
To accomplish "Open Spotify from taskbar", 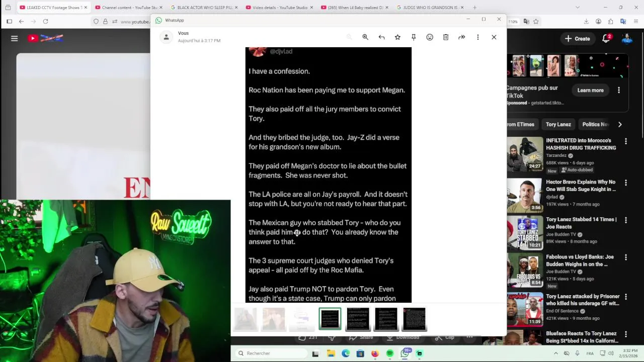I will [x=390, y=353].
